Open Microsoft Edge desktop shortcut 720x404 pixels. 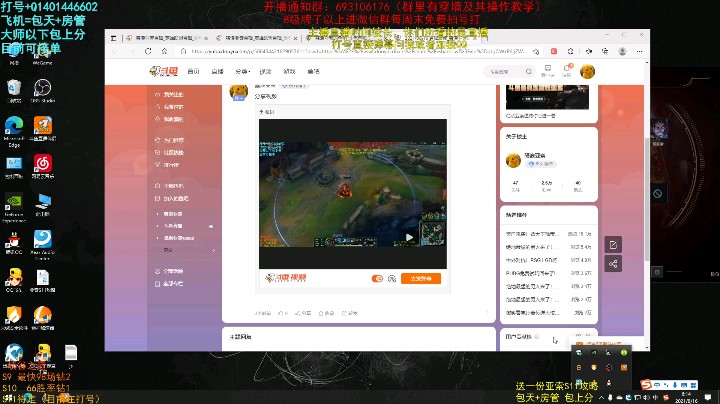click(x=14, y=131)
